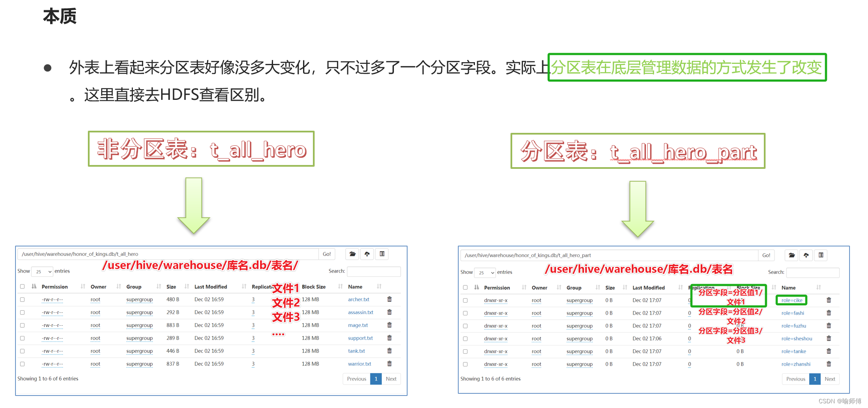Open archer.txt file link
The width and height of the screenshot is (868, 408).
click(358, 300)
